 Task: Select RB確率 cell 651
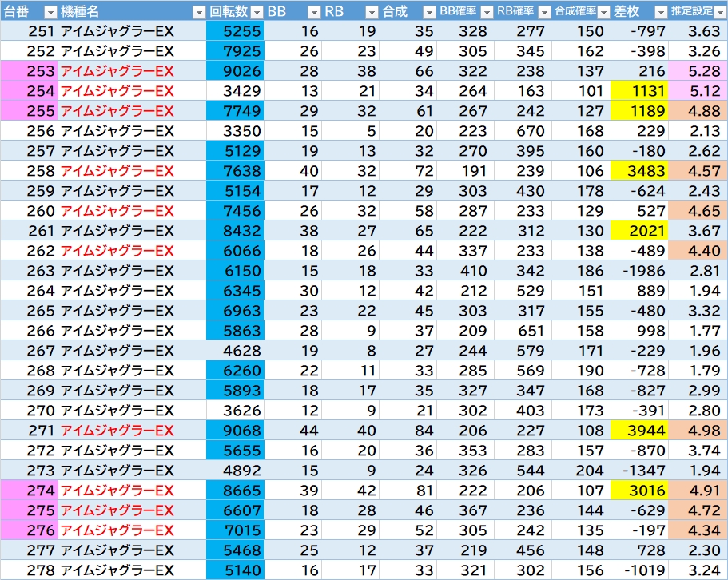(523, 331)
